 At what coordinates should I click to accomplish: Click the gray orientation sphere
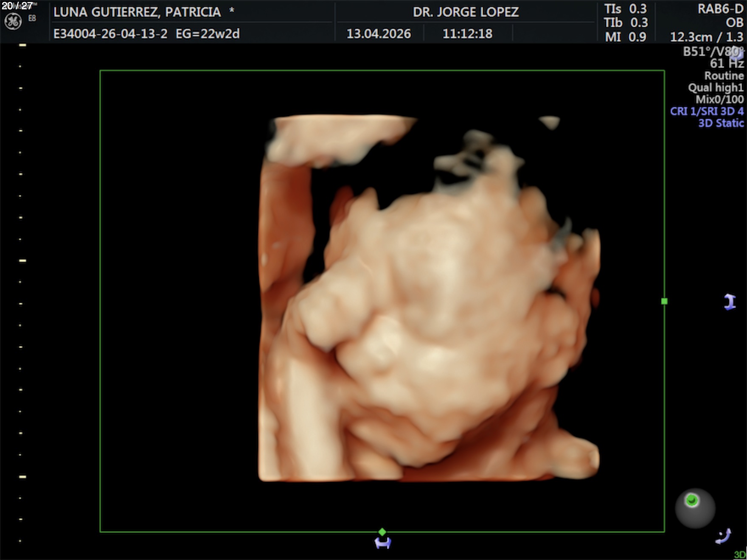coord(695,509)
